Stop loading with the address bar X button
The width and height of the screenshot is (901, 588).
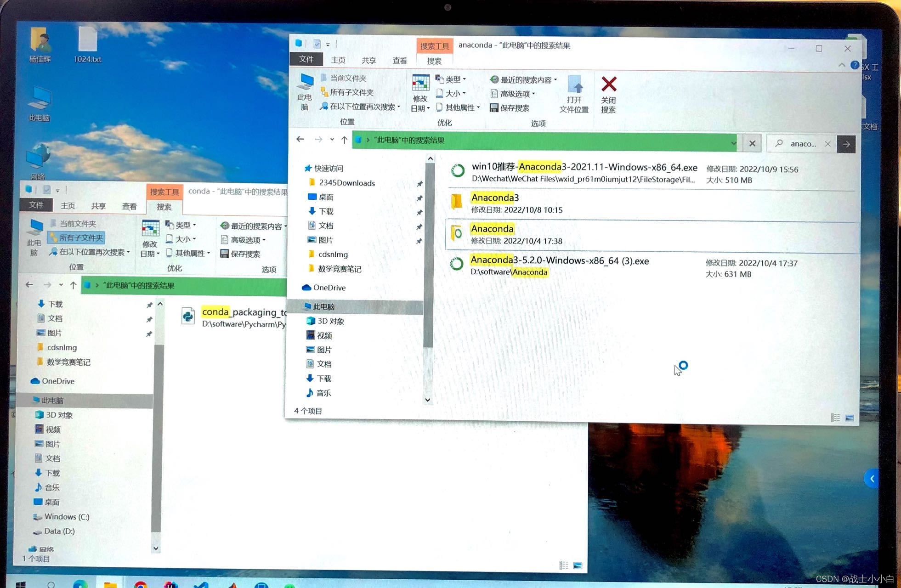[x=752, y=143]
